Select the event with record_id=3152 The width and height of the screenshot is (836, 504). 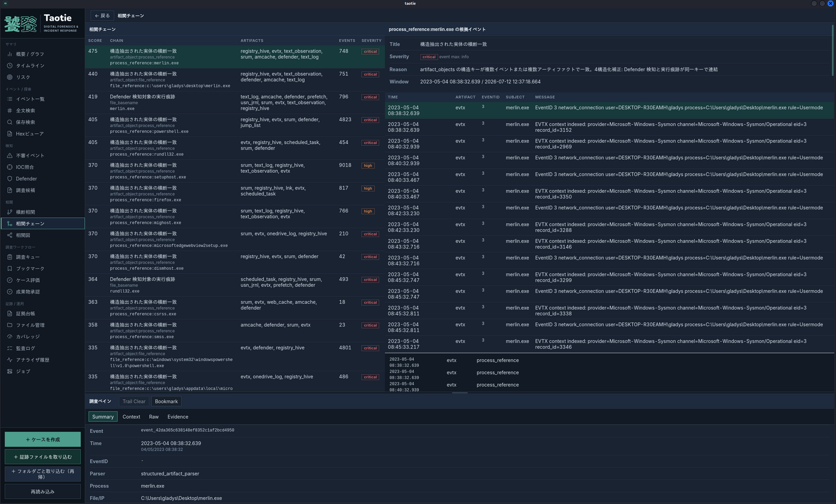(610, 127)
